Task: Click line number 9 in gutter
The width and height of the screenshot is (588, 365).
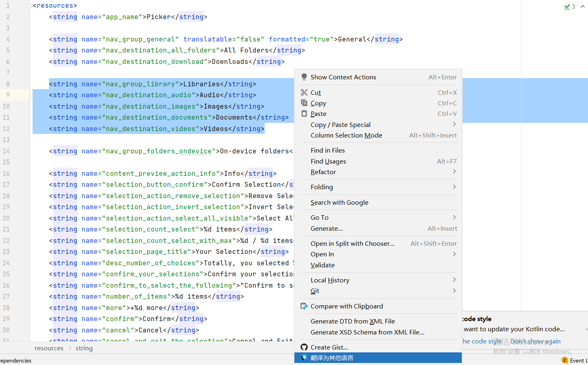Action: pos(8,95)
